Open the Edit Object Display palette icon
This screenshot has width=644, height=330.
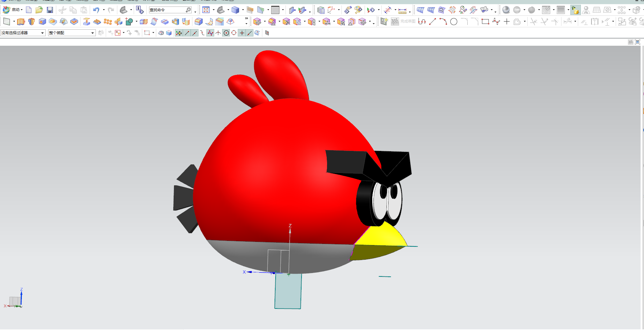pyautogui.click(x=358, y=10)
